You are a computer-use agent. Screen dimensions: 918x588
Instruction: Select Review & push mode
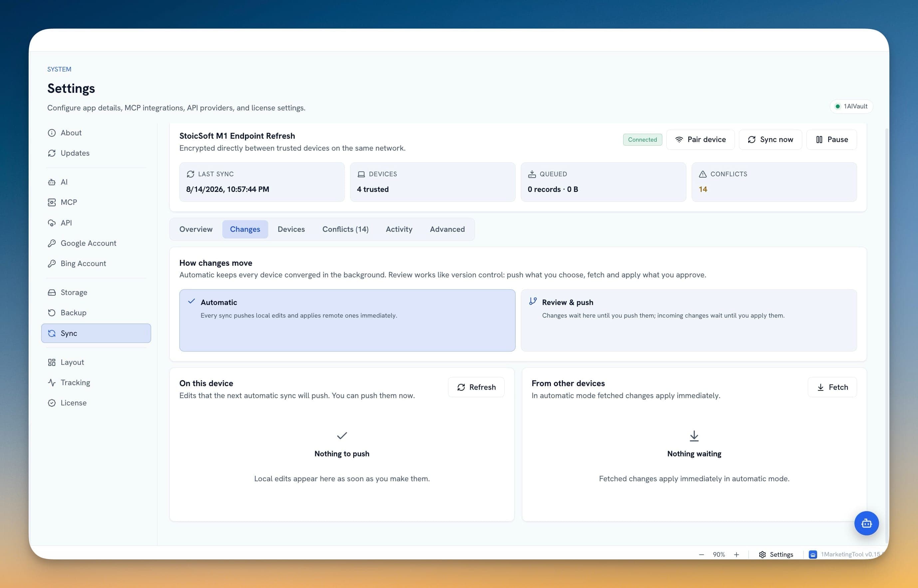tap(688, 320)
